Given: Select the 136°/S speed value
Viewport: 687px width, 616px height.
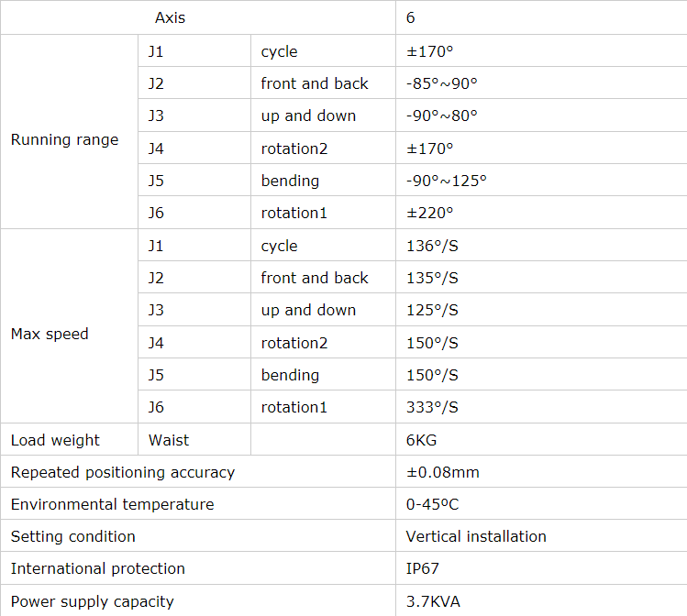Looking at the screenshot, I should [x=432, y=246].
